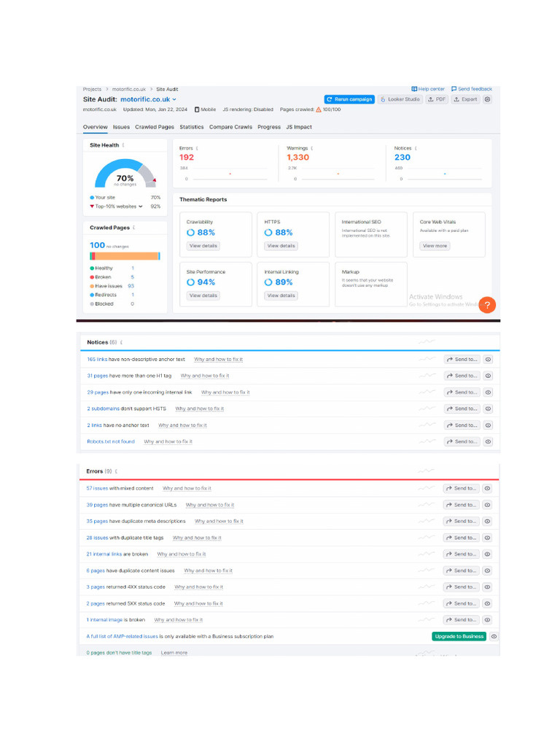
Task: Hide multiple canonical URLs error
Action: [488, 505]
